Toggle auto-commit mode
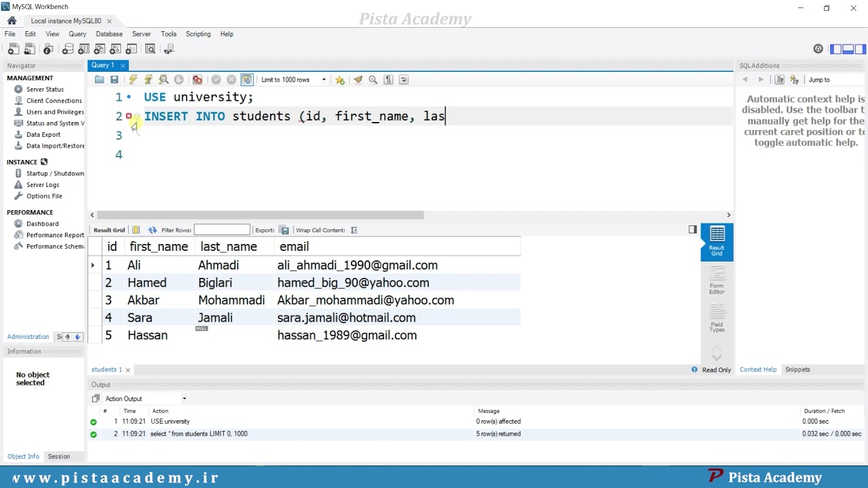 click(x=247, y=80)
